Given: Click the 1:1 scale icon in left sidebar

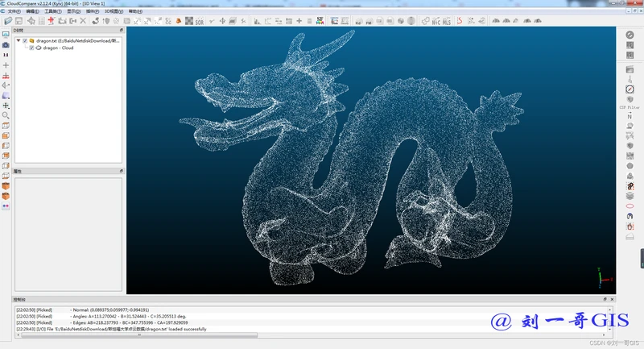Looking at the screenshot, I should pos(6,55).
